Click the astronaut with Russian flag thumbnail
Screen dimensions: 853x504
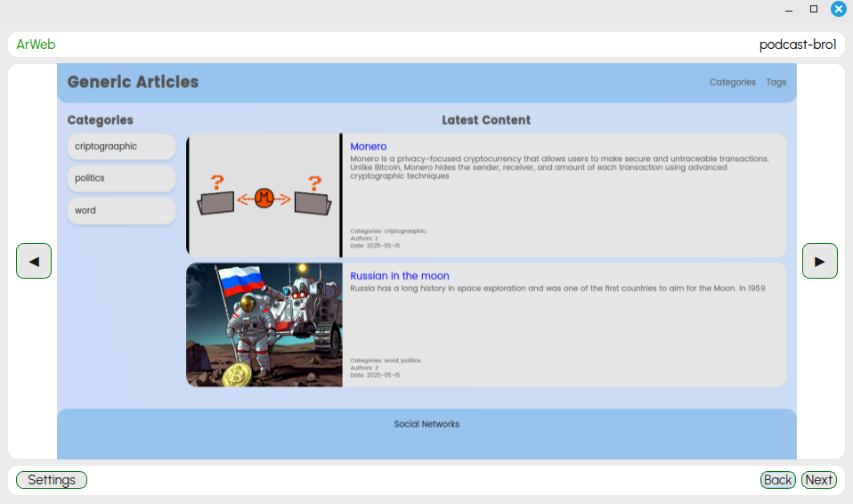click(x=264, y=325)
